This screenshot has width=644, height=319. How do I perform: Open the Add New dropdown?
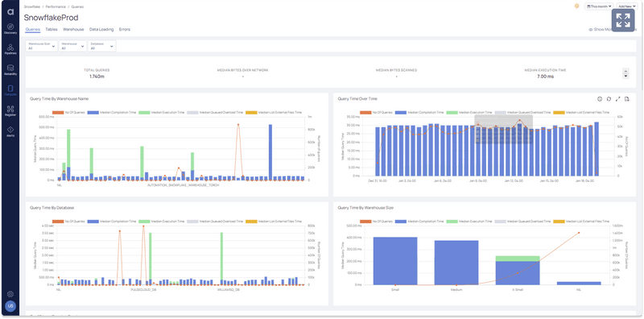[627, 6]
